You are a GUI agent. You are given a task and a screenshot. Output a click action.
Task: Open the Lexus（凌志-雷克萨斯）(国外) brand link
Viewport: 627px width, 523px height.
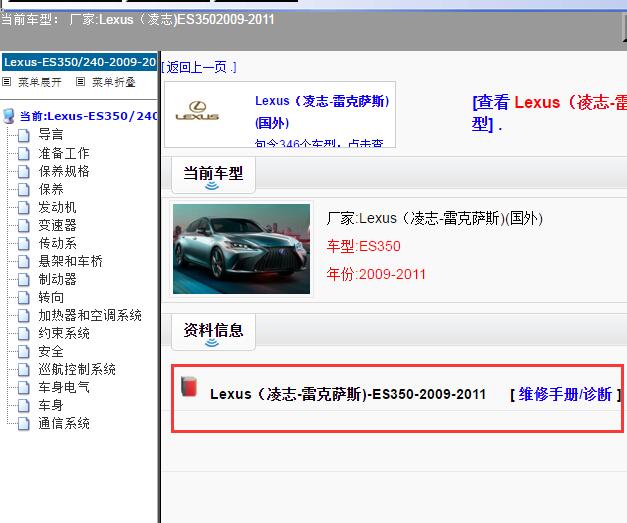tap(322, 112)
